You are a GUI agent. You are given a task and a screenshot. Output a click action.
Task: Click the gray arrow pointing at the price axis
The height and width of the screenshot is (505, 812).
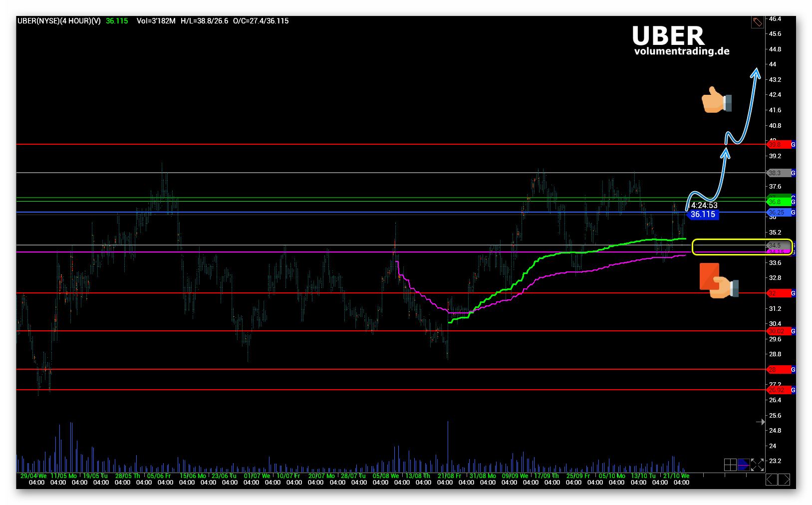(760, 422)
